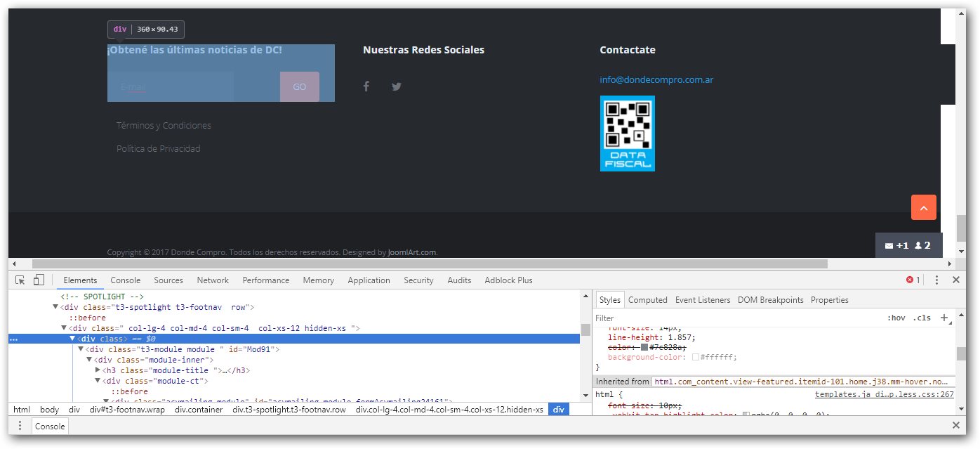The width and height of the screenshot is (980, 449).
Task: Toggle the :hov element state panel
Action: (x=896, y=318)
